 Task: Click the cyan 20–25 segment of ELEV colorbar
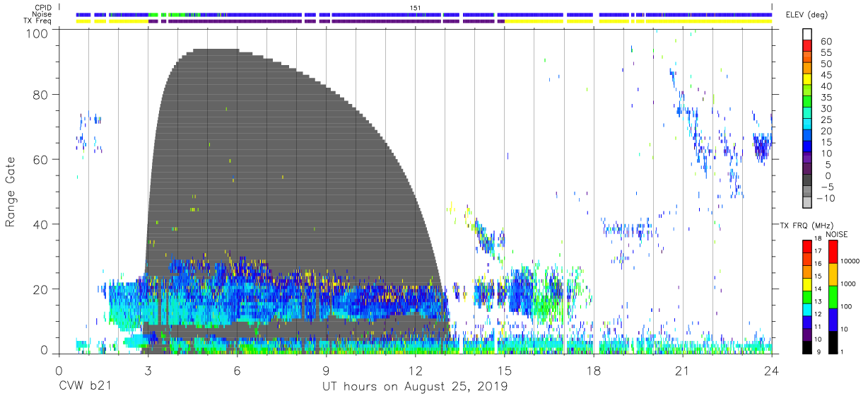[x=807, y=124]
